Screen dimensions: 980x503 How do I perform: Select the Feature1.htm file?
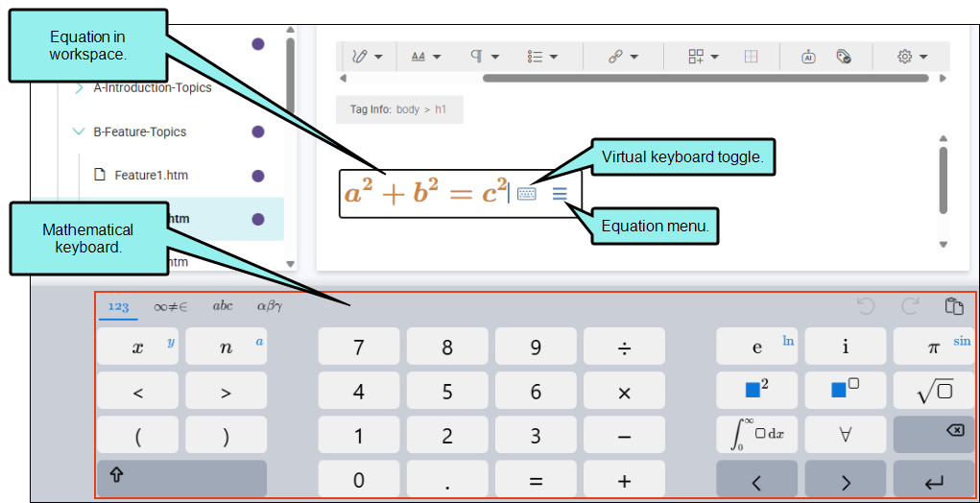(152, 176)
